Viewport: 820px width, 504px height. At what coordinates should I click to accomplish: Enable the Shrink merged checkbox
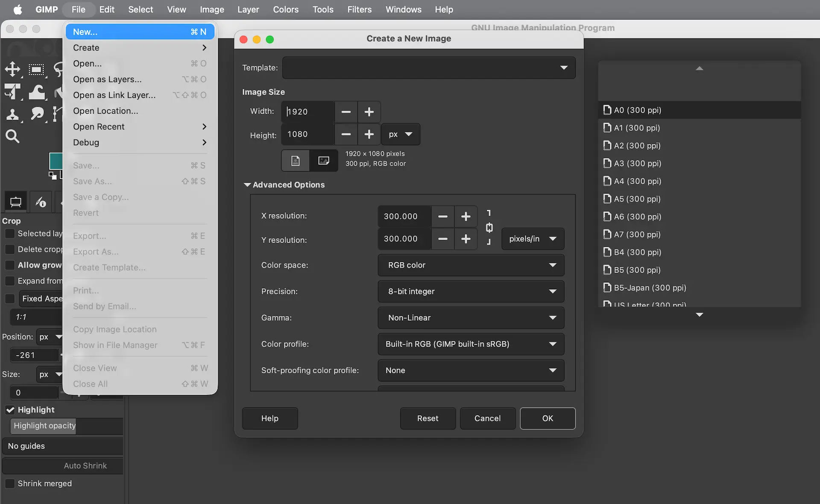pos(9,483)
